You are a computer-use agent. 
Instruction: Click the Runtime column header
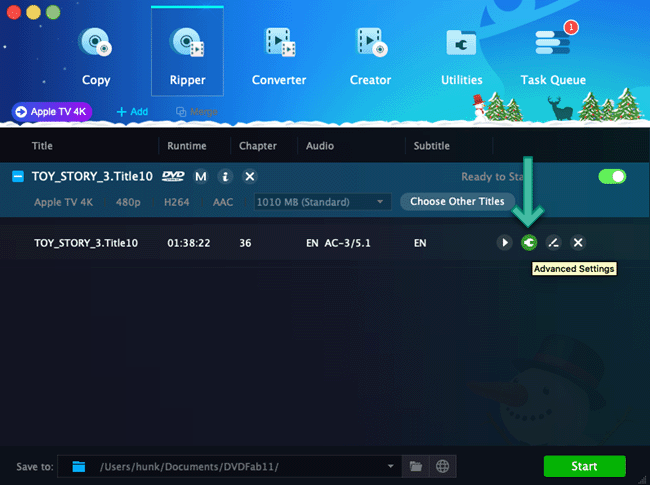(x=187, y=146)
